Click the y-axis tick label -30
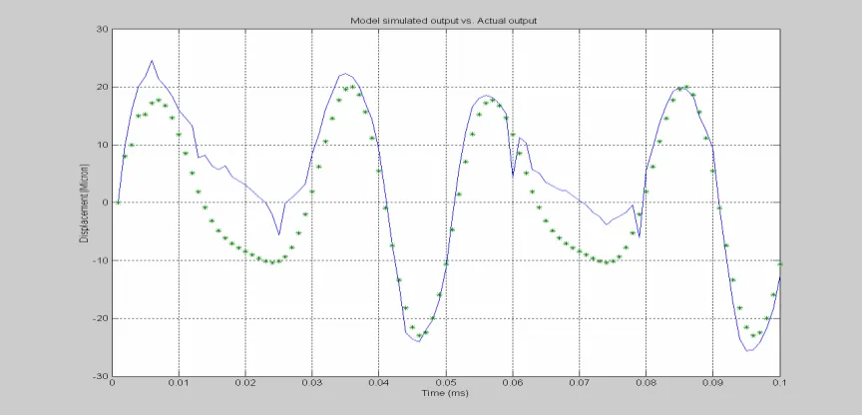The width and height of the screenshot is (868, 415). coord(100,376)
